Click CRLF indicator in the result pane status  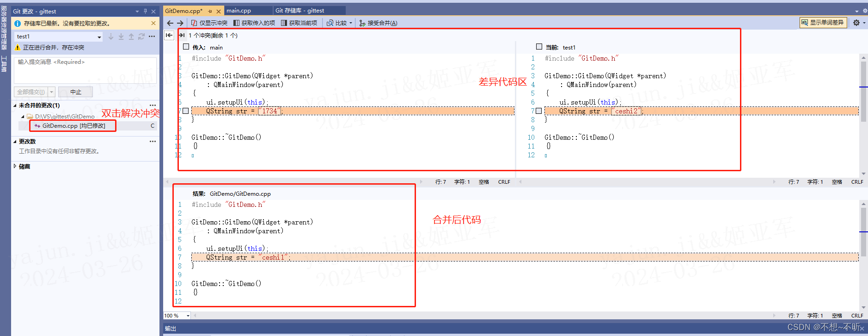[857, 316]
